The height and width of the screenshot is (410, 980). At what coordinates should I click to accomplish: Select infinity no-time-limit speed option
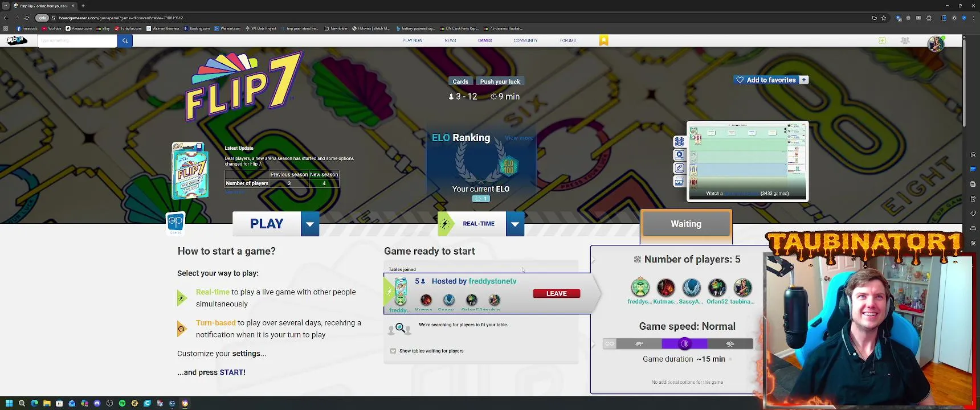coord(610,343)
